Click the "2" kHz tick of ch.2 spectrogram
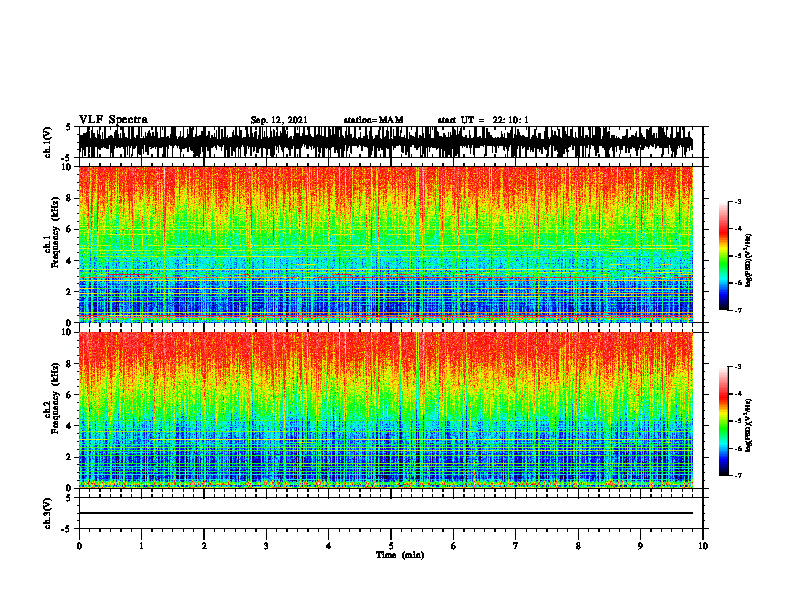Image resolution: width=792 pixels, height=612 pixels. tap(70, 457)
